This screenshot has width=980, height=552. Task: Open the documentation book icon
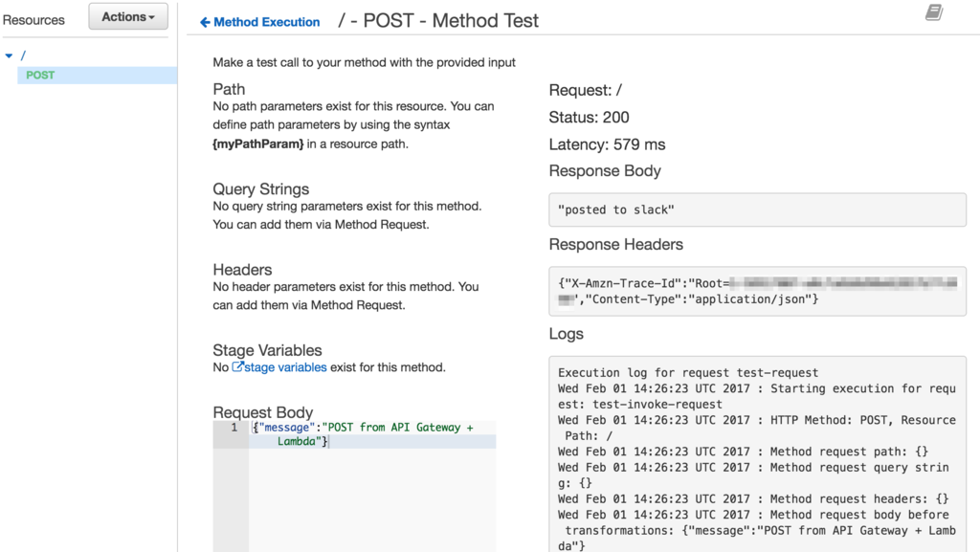(934, 12)
